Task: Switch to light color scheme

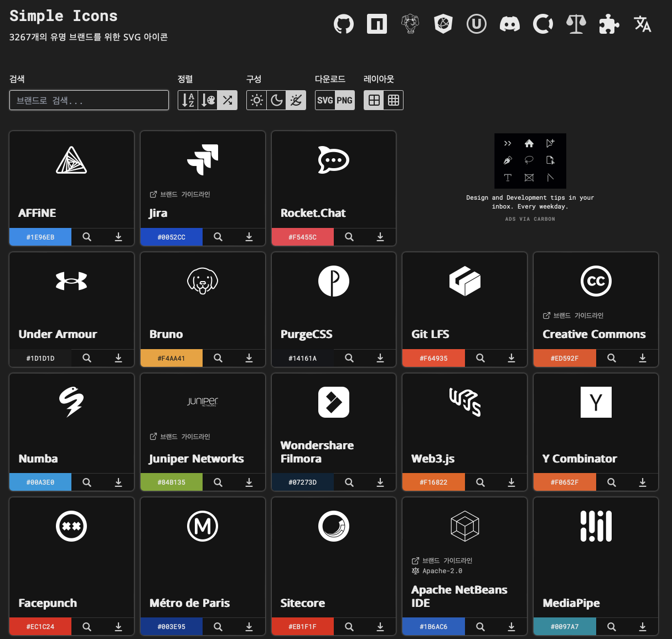Action: 256,100
